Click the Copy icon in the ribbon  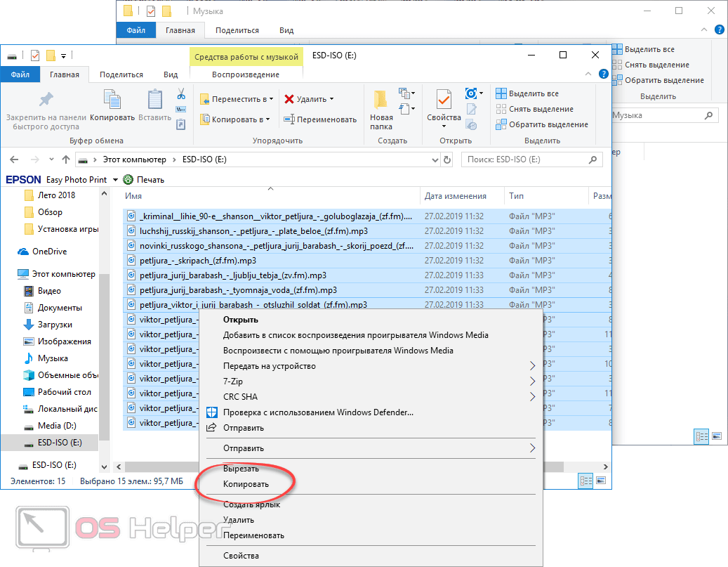[x=112, y=100]
